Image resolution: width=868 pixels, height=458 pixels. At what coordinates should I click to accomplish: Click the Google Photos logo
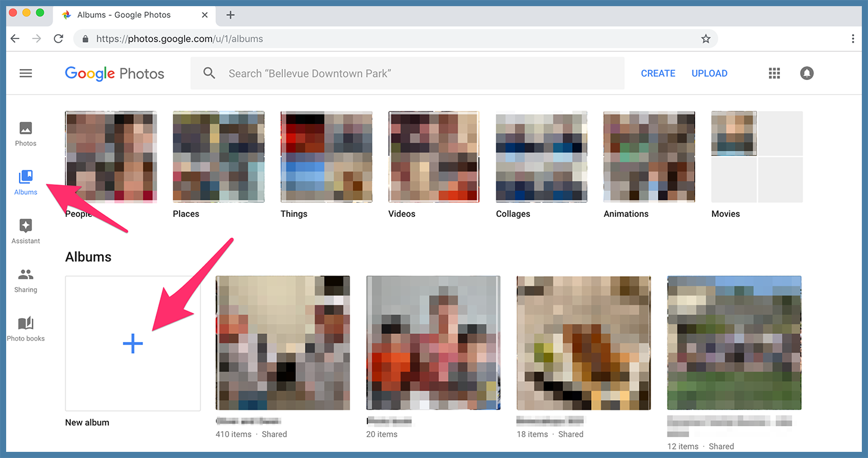[x=114, y=73]
